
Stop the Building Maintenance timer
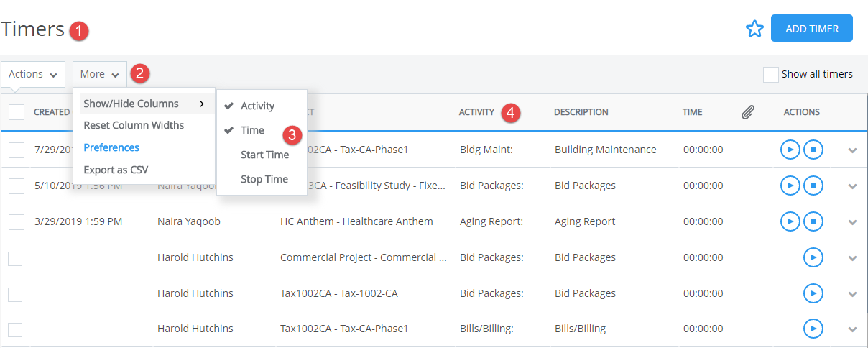(x=813, y=150)
